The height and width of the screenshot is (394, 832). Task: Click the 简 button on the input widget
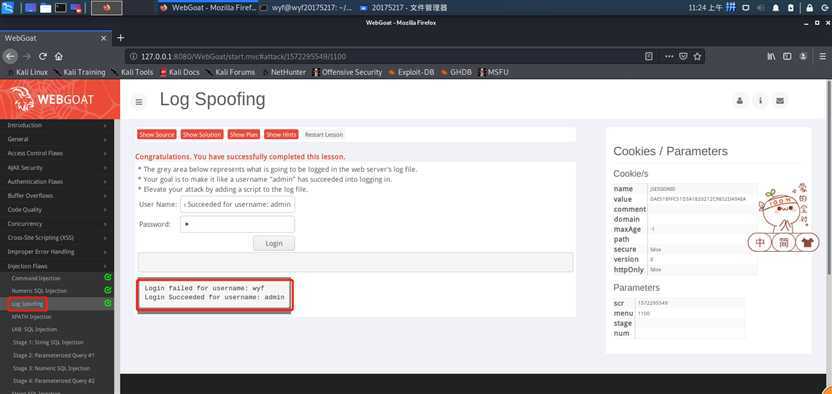784,243
